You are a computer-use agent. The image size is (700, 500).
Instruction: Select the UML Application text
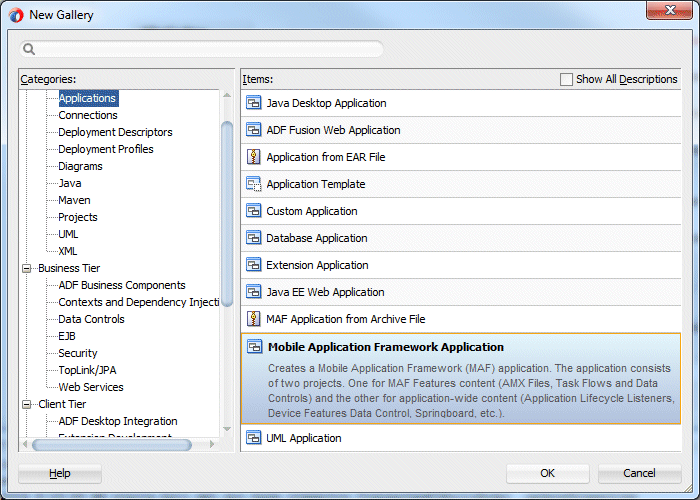(304, 438)
